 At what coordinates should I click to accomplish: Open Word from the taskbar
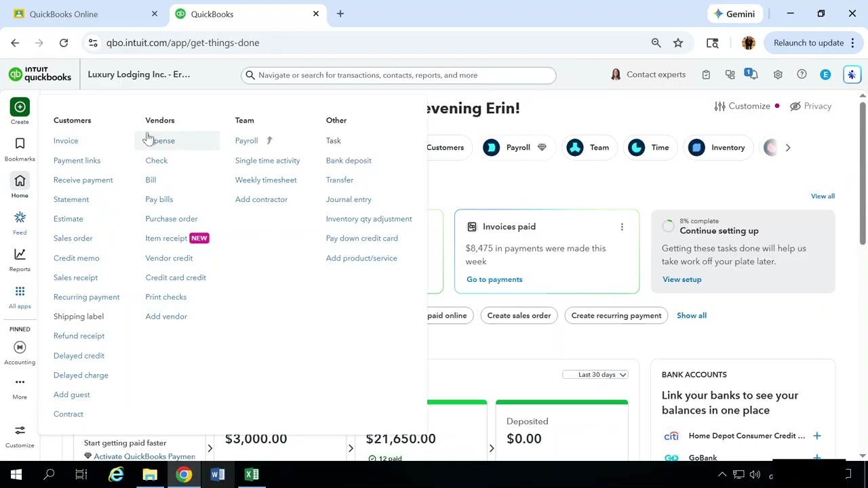218,474
